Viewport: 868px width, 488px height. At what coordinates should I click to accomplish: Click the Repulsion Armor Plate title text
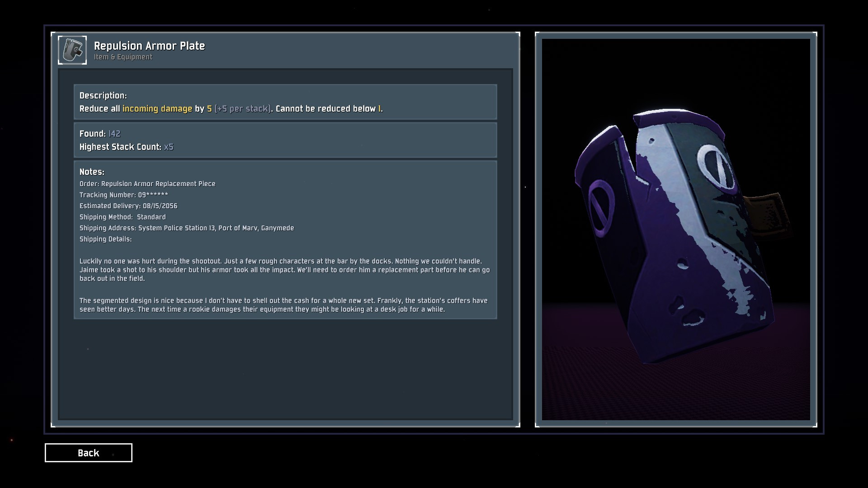(149, 46)
